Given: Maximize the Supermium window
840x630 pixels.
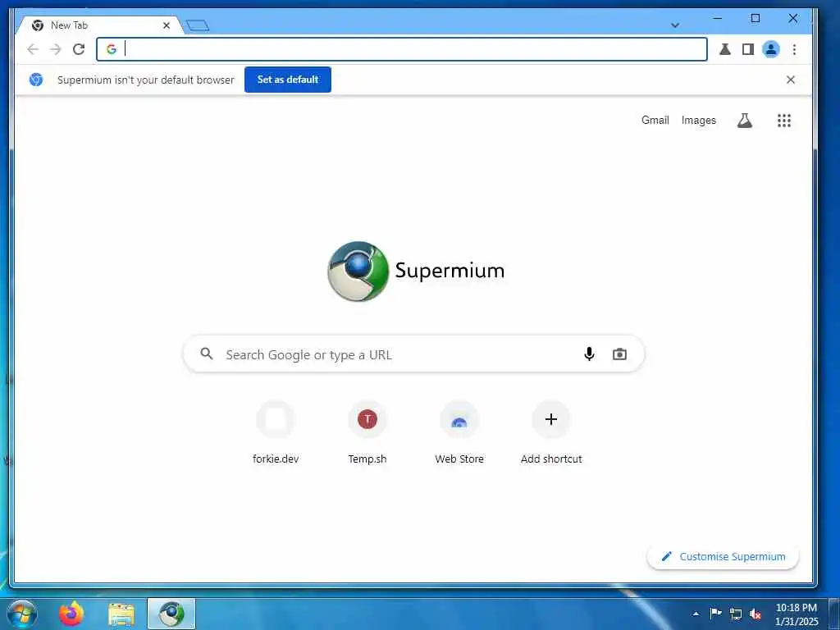Looking at the screenshot, I should point(756,18).
